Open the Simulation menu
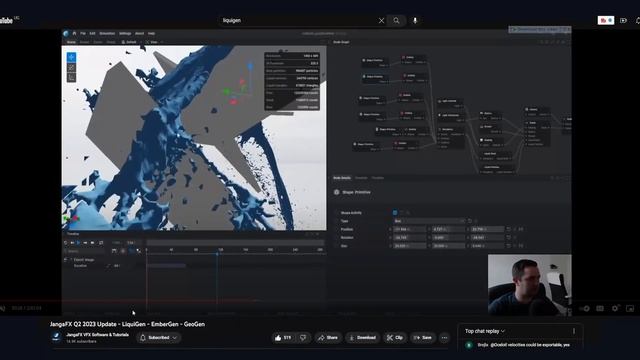 click(107, 33)
